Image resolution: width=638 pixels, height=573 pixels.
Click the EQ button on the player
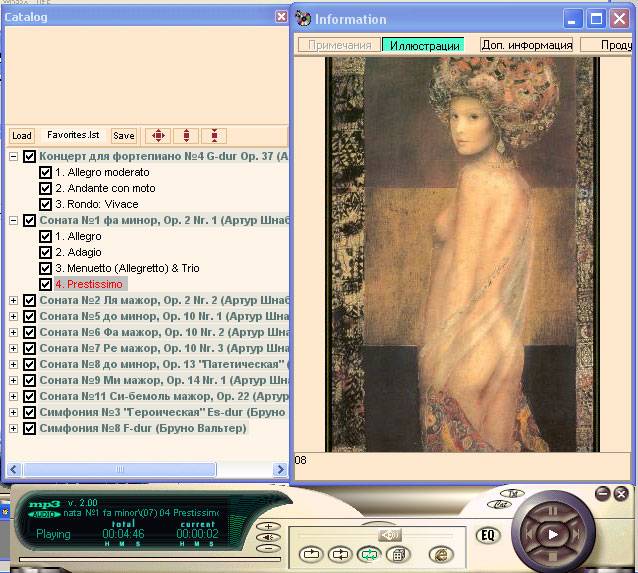[488, 535]
